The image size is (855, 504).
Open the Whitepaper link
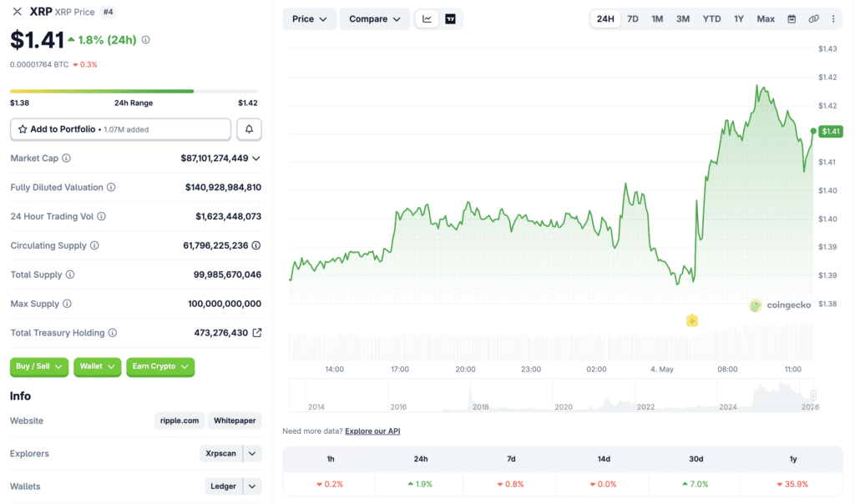(x=235, y=421)
